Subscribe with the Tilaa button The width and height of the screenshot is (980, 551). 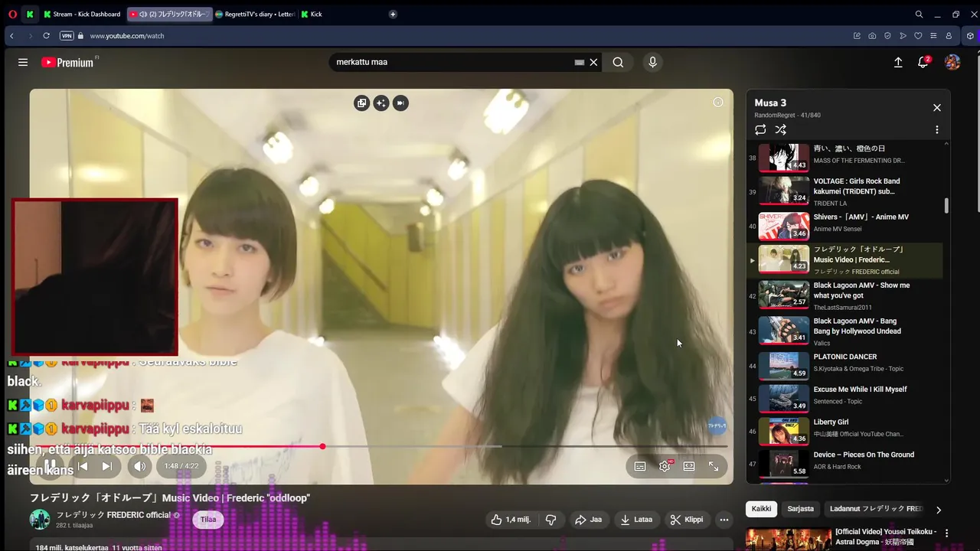click(x=208, y=520)
